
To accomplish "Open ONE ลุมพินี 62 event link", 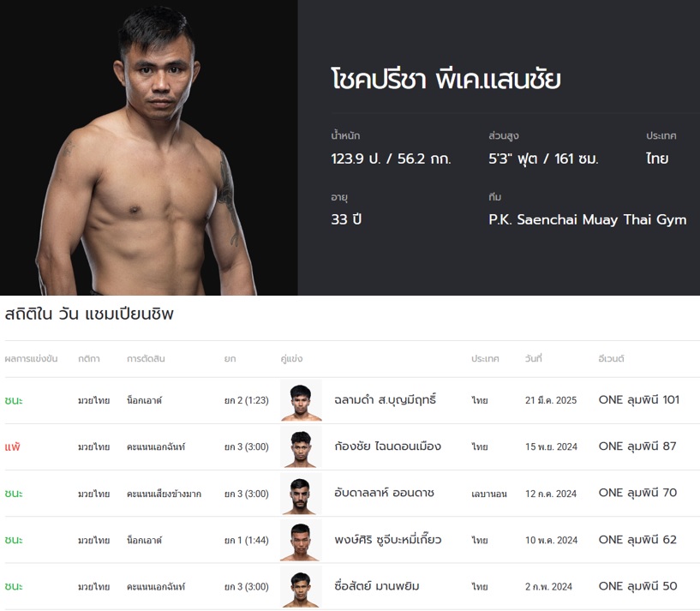I will [637, 540].
